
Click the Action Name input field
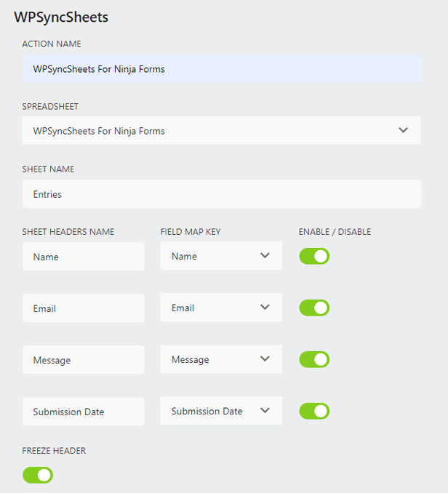[222, 68]
